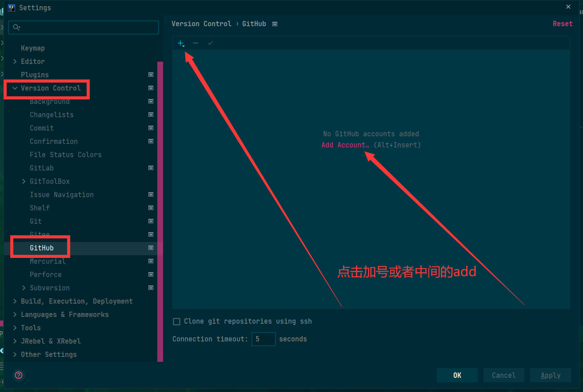Image resolution: width=583 pixels, height=392 pixels.
Task: Click the project icon beside Mercurial
Action: coord(151,261)
